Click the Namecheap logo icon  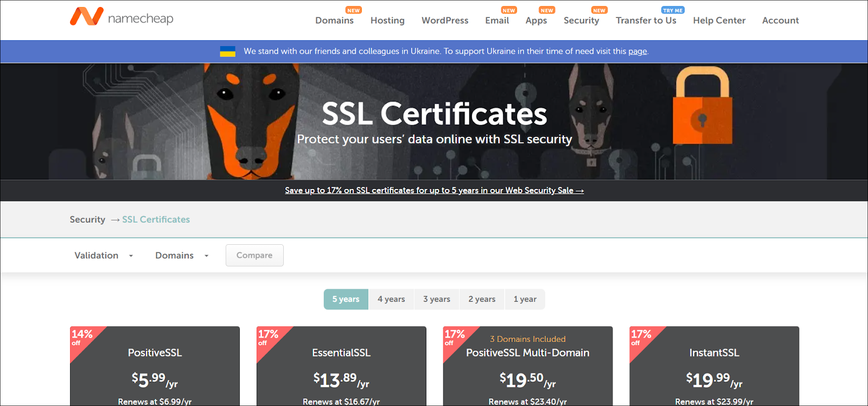pyautogui.click(x=87, y=17)
